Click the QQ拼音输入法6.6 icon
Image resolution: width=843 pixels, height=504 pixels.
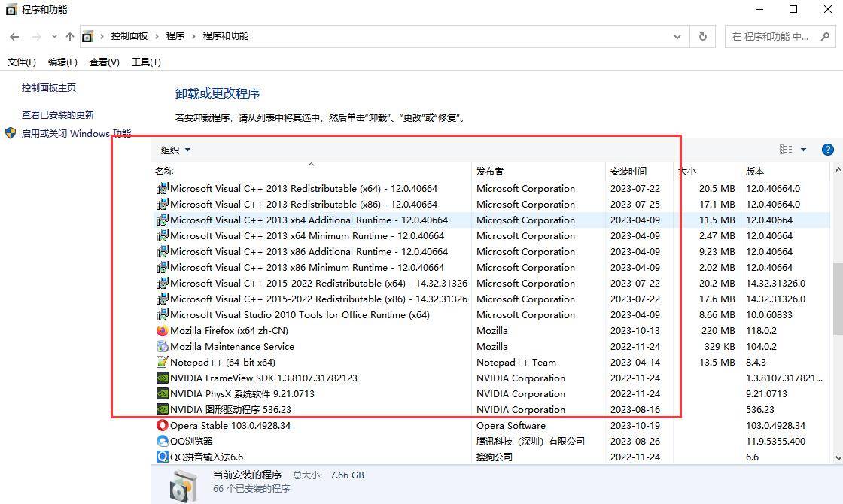(163, 457)
